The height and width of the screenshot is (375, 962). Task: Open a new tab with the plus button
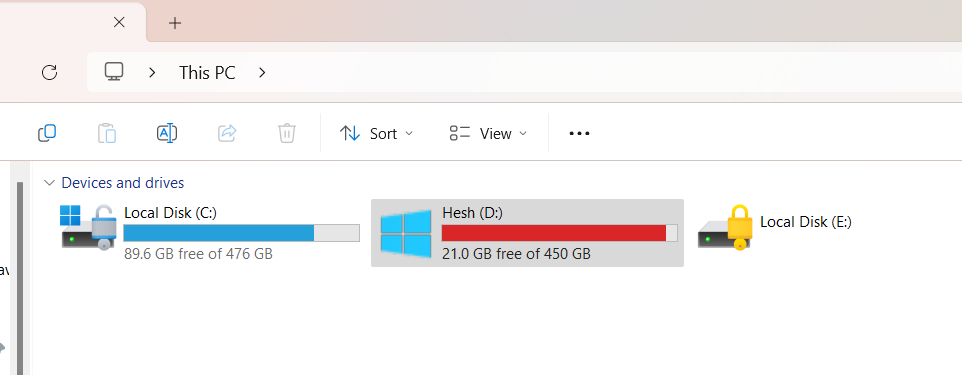click(175, 23)
